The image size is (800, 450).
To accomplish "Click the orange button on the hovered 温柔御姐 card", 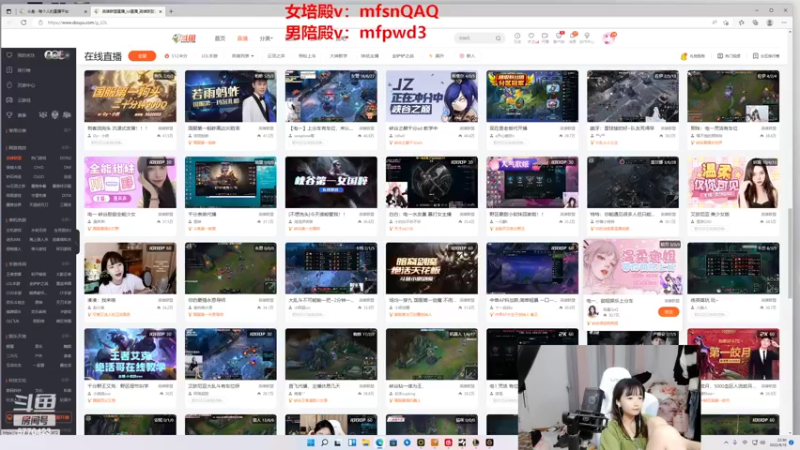I will [x=668, y=312].
